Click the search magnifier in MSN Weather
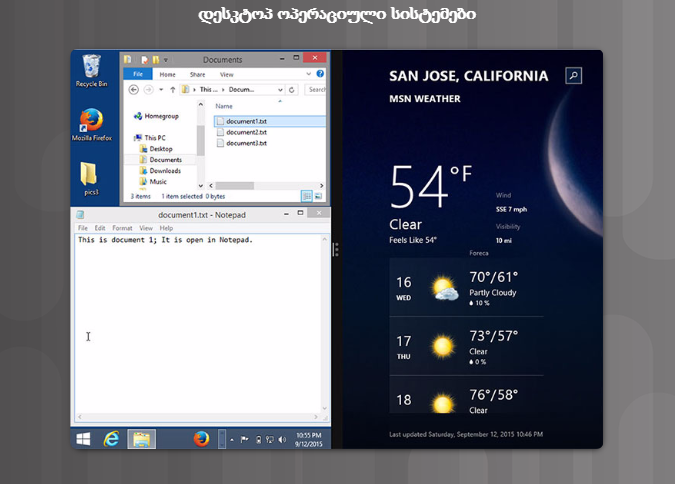 pyautogui.click(x=573, y=75)
